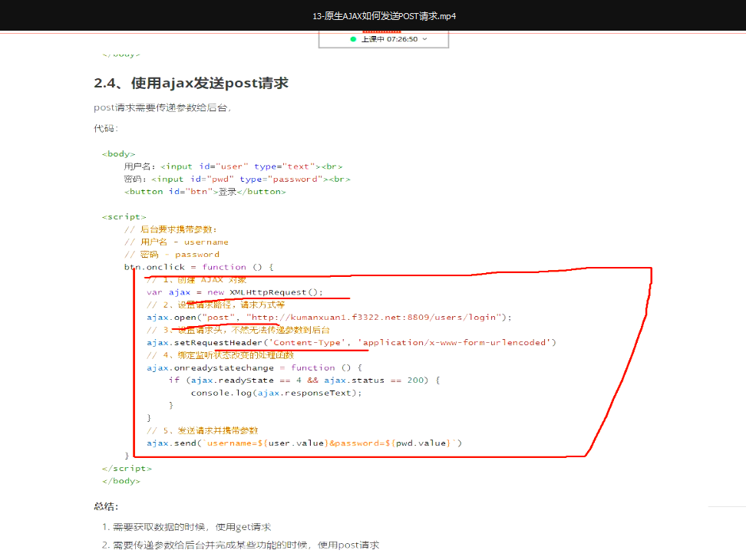The image size is (746, 560).
Task: Click the ajax.send(`username=...`) line
Action: 304,443
